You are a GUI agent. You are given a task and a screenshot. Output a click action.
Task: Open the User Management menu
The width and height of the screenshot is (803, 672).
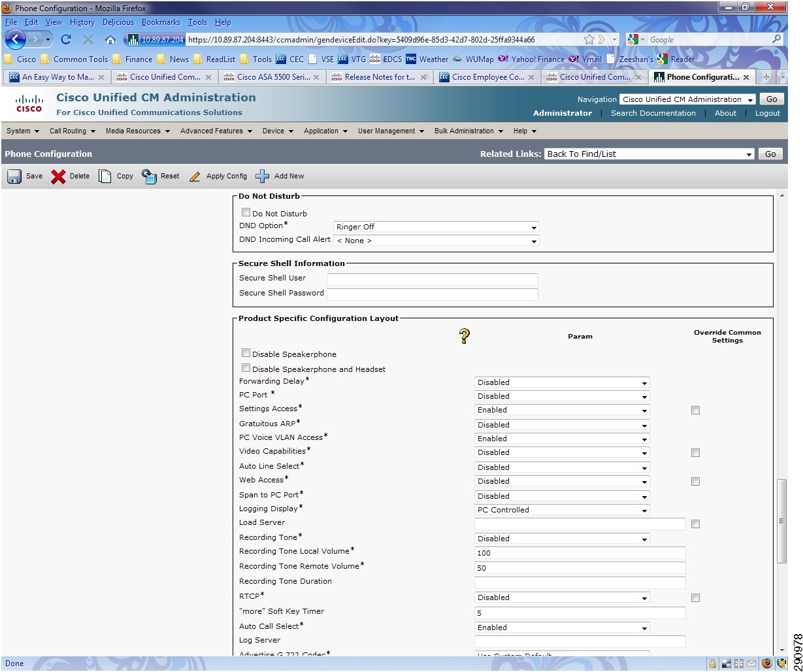(x=391, y=131)
